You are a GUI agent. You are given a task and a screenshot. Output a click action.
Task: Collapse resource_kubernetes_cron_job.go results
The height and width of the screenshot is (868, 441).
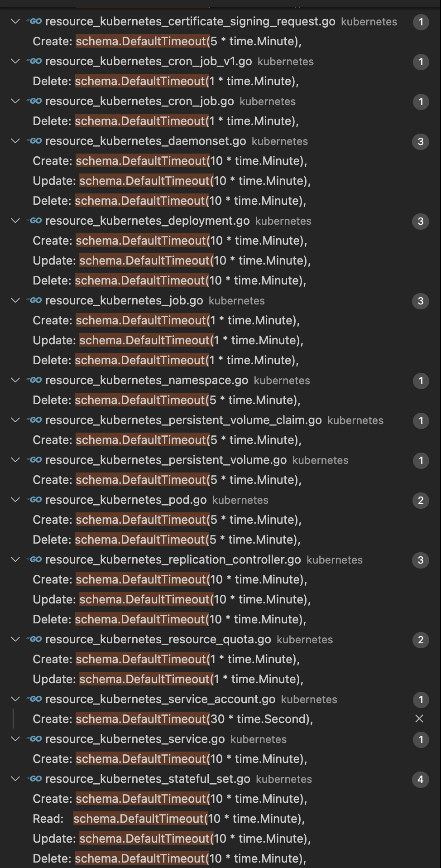pos(15,101)
